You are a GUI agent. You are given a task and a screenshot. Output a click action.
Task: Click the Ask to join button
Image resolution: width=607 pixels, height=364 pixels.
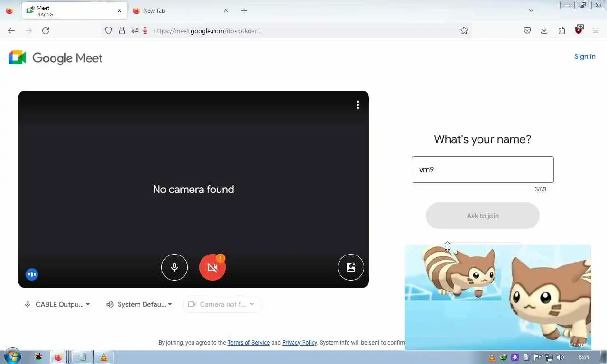[483, 216]
